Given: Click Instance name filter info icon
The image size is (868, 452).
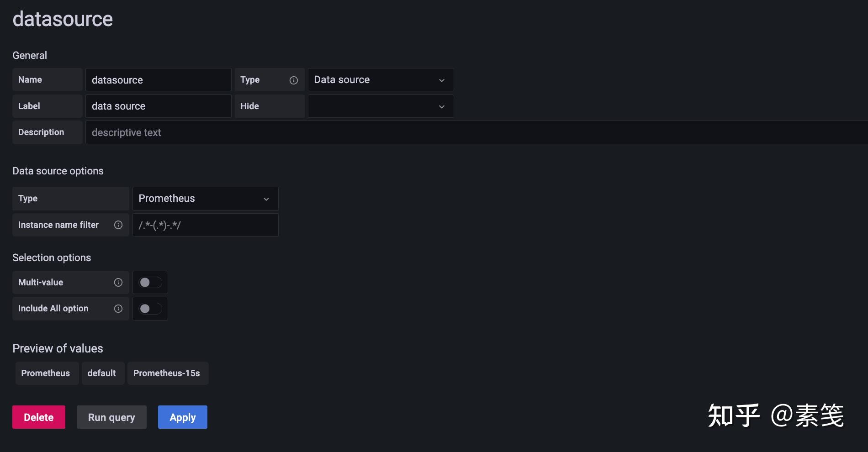Looking at the screenshot, I should pyautogui.click(x=118, y=225).
